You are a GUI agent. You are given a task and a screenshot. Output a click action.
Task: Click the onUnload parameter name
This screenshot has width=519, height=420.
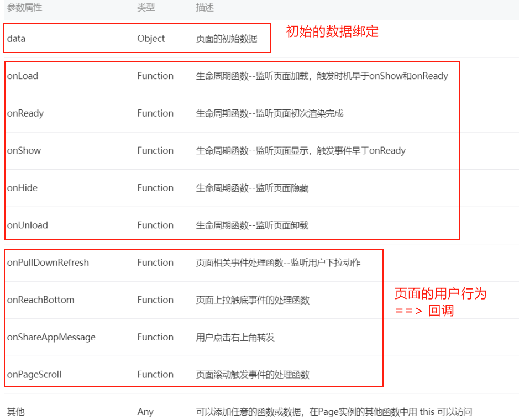click(28, 225)
